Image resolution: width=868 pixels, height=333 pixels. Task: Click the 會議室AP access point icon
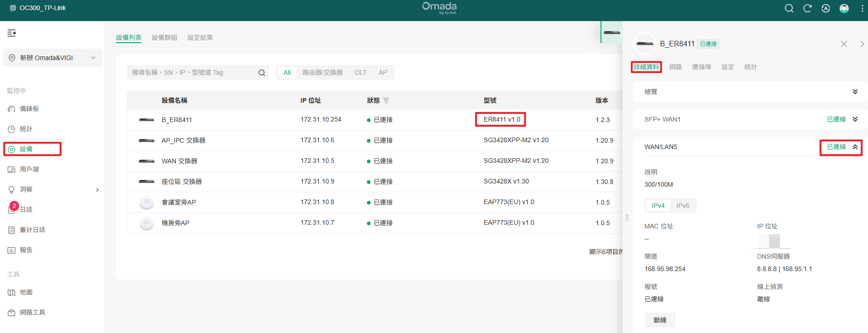click(147, 202)
